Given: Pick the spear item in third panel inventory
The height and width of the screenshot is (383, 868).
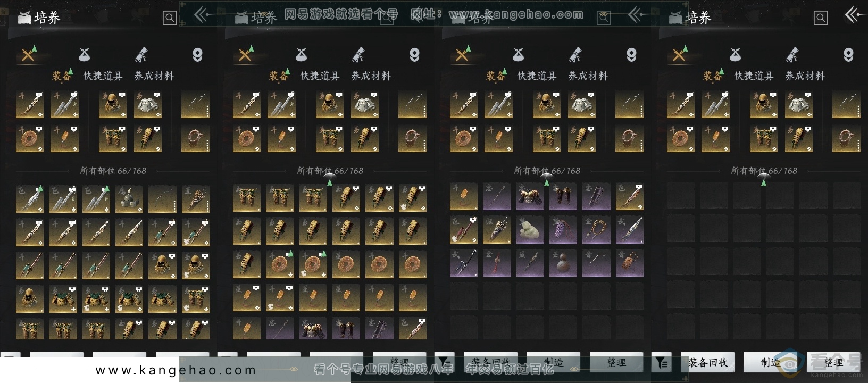Looking at the screenshot, I should point(497,197).
